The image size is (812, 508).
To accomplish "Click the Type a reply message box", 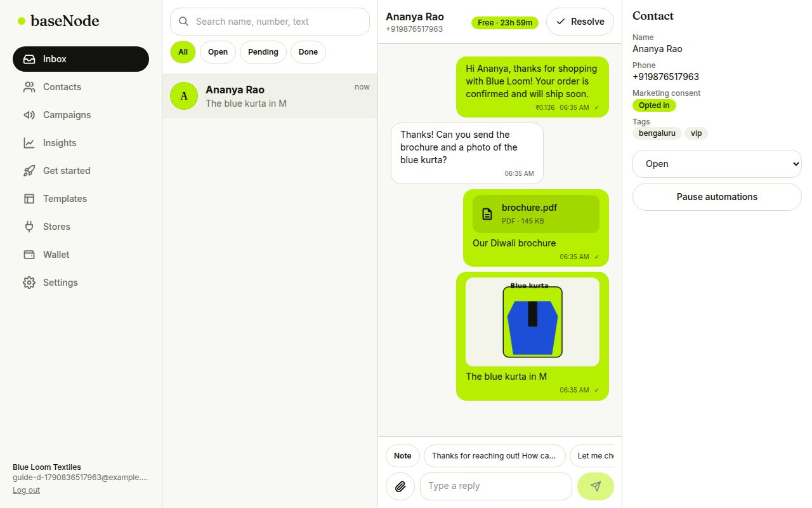I will pos(496,486).
